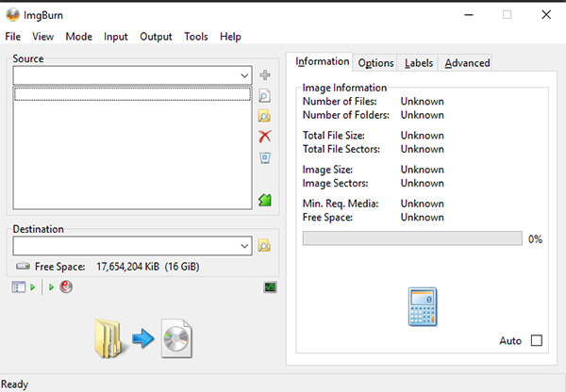
Task: Switch to the Labels tab
Action: [418, 63]
